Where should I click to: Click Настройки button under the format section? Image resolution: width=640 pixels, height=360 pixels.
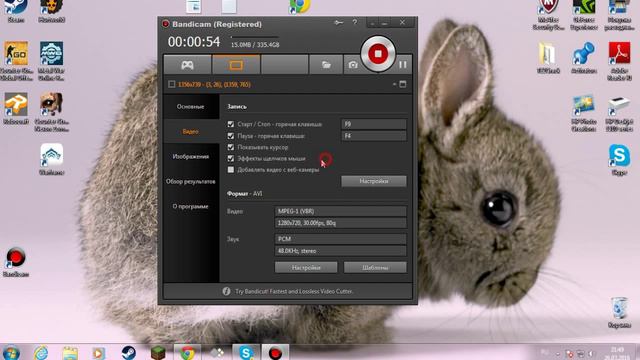306,267
